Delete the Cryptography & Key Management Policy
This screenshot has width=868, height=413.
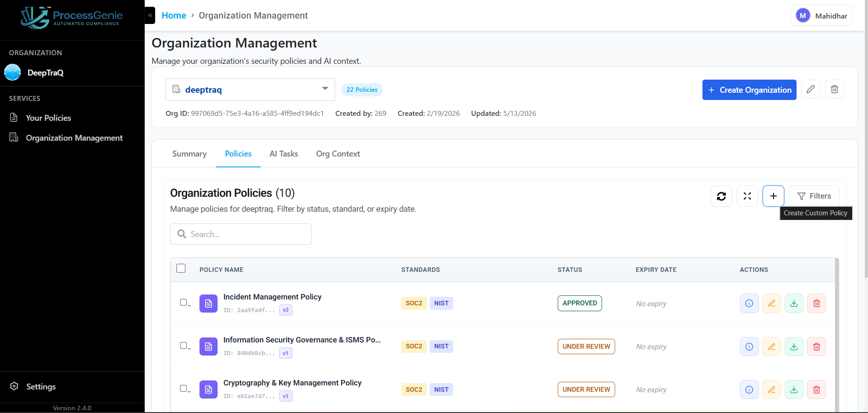point(816,389)
